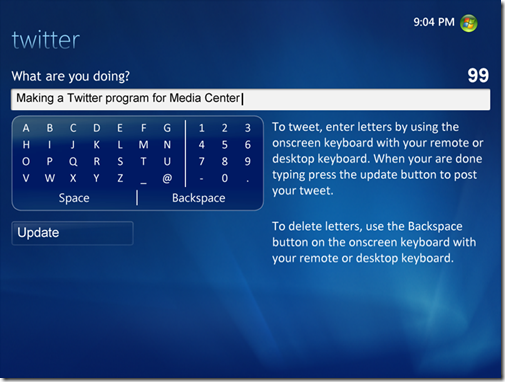
Task: Click the period key on the keypad
Action: (247, 182)
